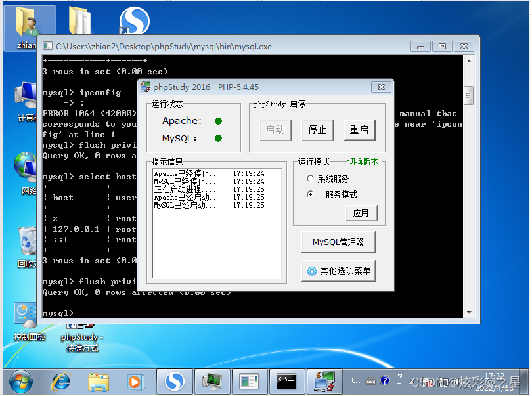This screenshot has height=396, width=532.
Task: Click the blue help tray icon
Action: click(x=385, y=380)
